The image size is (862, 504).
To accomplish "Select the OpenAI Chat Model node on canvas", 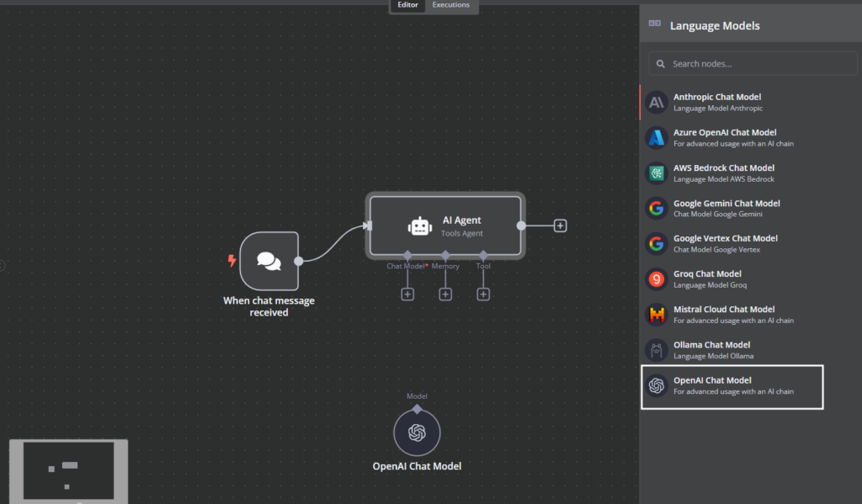I will coord(417,432).
